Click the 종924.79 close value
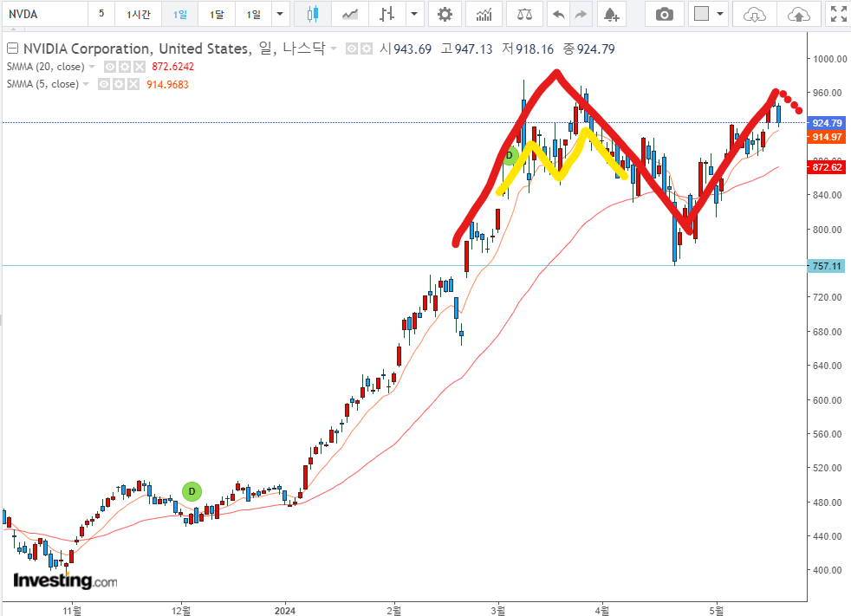This screenshot has width=851, height=616. pyautogui.click(x=589, y=49)
